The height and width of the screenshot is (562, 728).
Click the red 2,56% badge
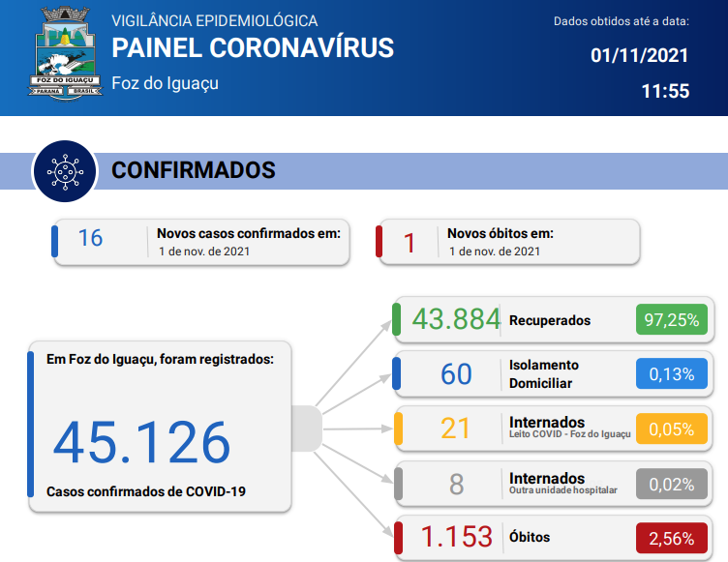(x=672, y=538)
